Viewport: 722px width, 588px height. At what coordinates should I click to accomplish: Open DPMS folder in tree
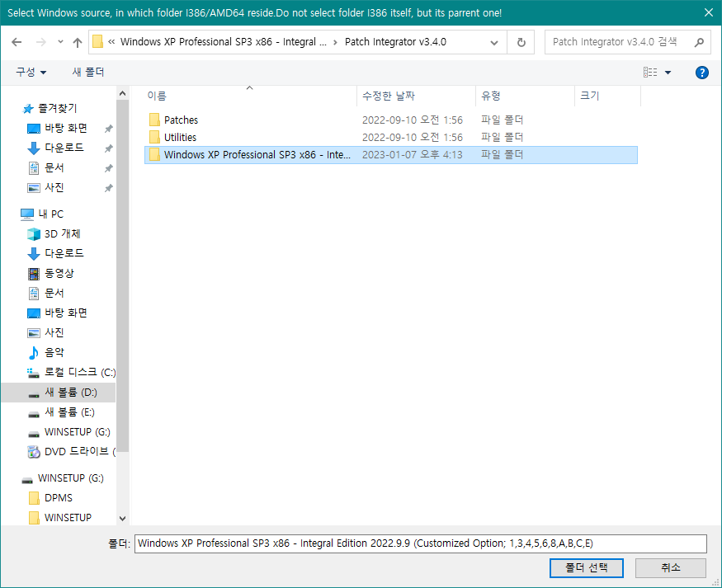pyautogui.click(x=50, y=498)
